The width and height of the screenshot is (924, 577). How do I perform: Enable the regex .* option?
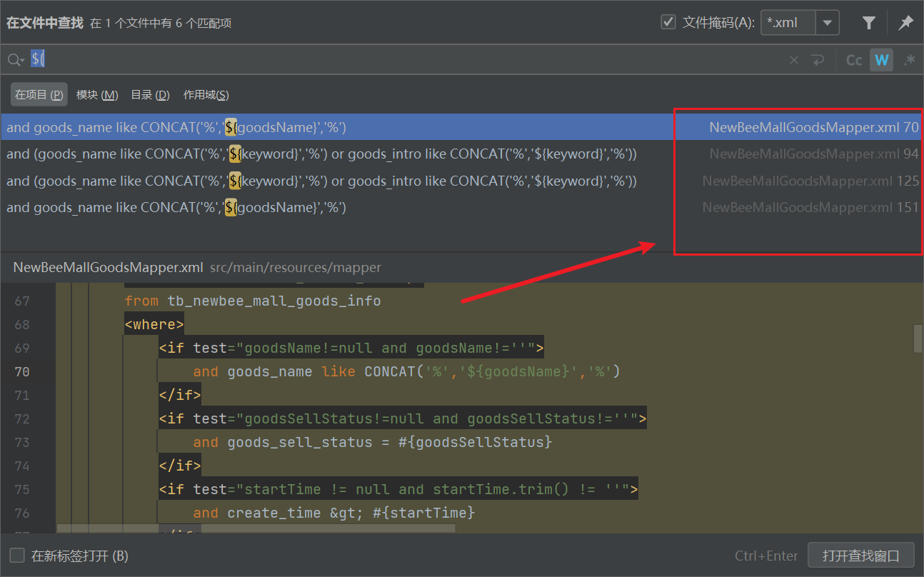point(909,60)
